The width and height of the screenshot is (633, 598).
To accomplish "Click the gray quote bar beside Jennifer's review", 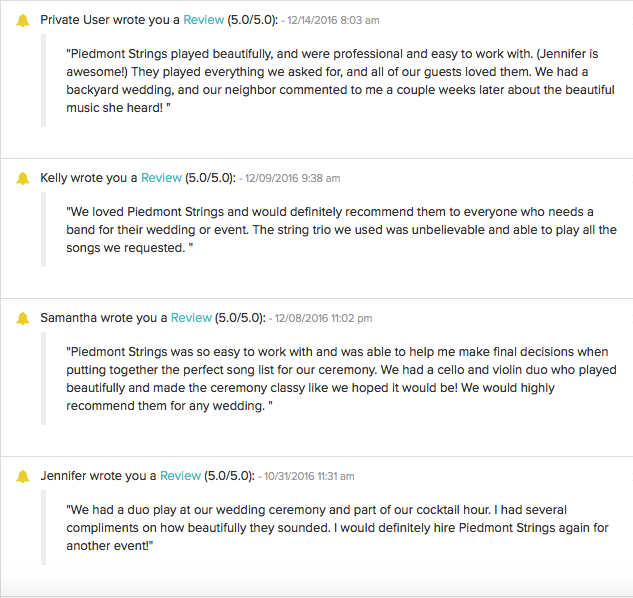I will [43, 528].
